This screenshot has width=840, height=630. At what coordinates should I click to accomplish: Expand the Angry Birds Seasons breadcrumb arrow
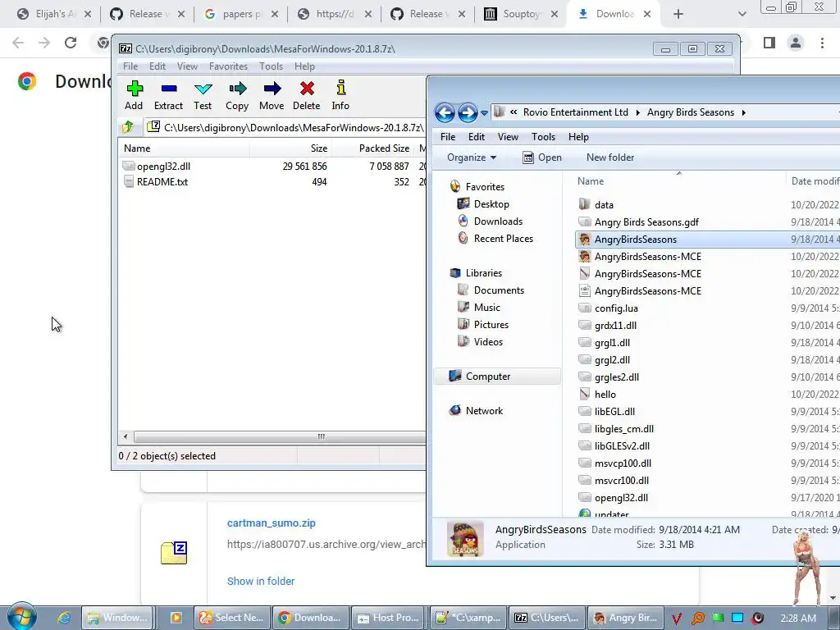pyautogui.click(x=743, y=112)
